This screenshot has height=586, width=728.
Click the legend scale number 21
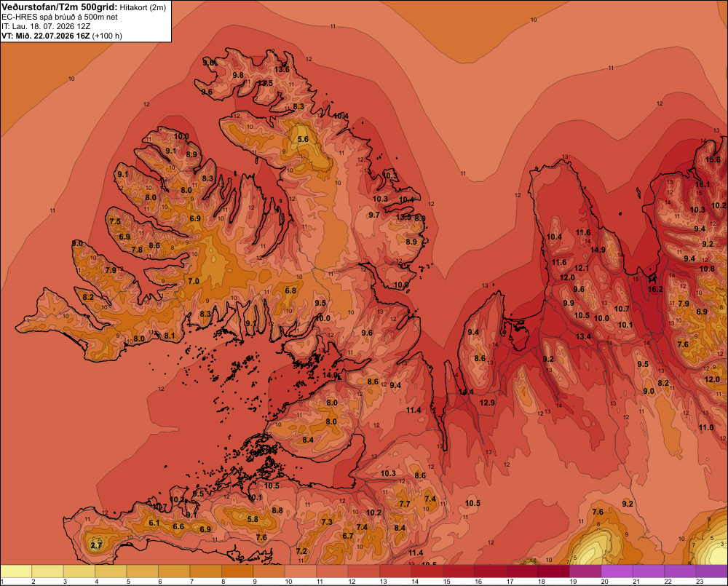pyautogui.click(x=636, y=582)
